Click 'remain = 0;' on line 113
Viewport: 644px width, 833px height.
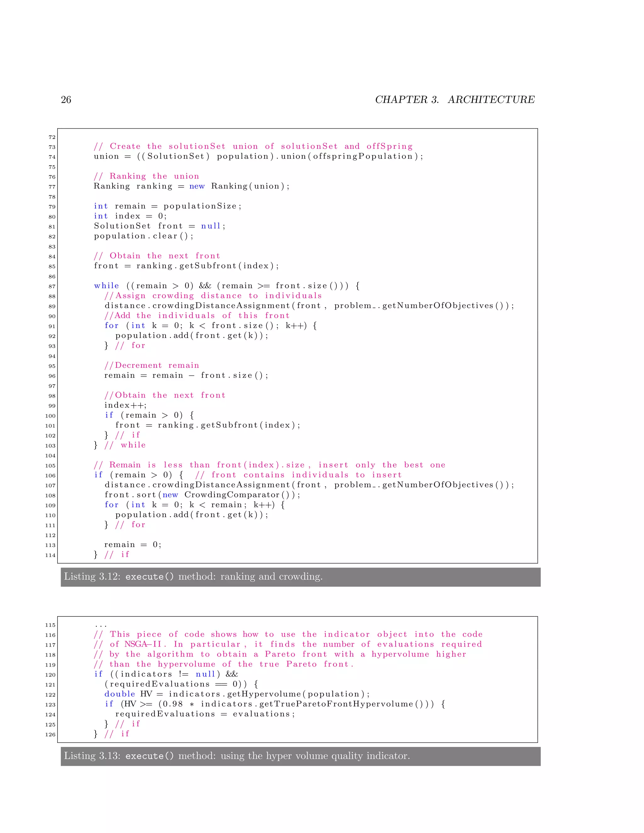point(133,545)
